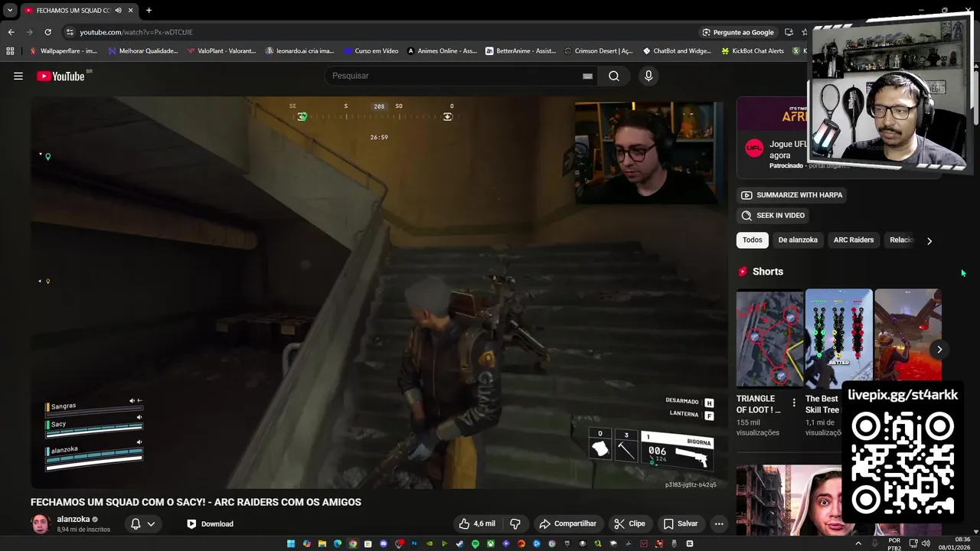Toggle the notification bell for alanzoka
This screenshot has width=980, height=551.
coord(136,523)
